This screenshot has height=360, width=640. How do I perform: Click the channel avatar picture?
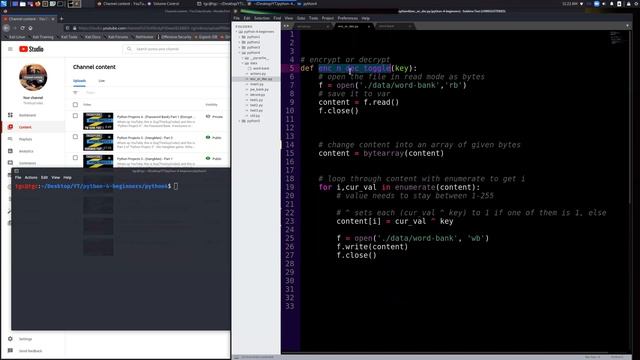pos(33,77)
